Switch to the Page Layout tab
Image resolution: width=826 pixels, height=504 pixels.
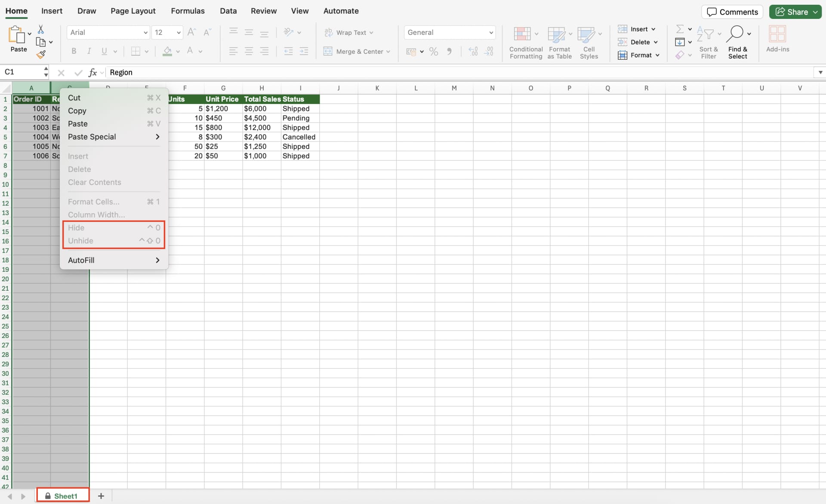tap(133, 11)
